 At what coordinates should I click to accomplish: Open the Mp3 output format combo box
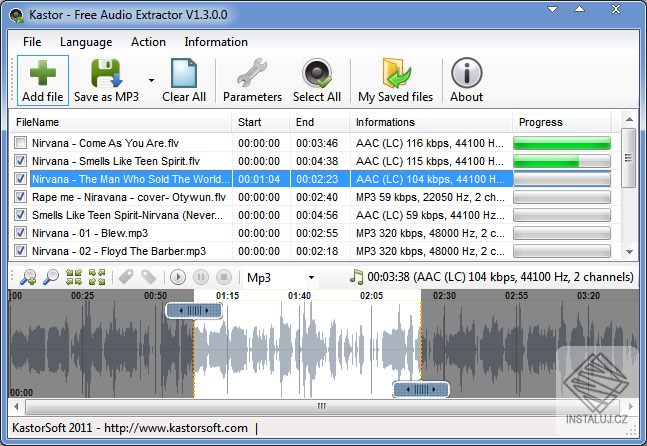[x=281, y=278]
